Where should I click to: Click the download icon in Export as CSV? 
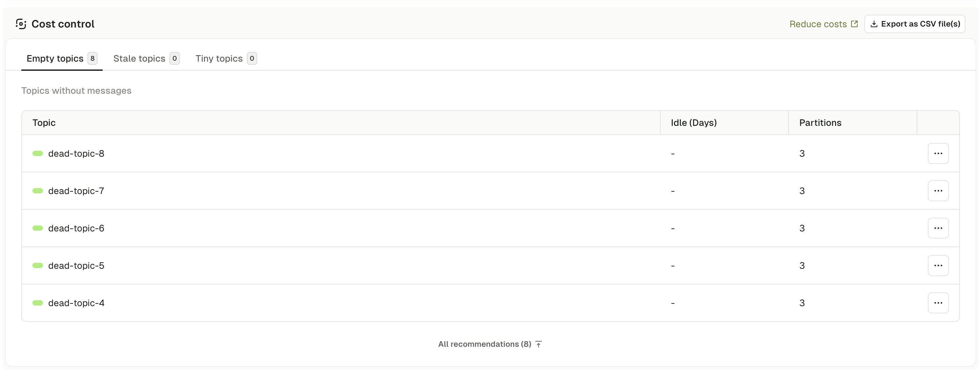(875, 24)
